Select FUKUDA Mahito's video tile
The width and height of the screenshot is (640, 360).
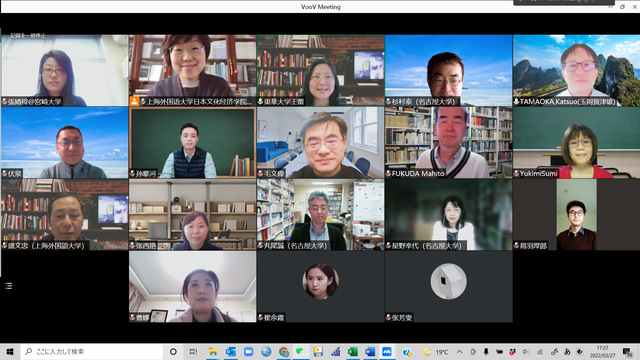(x=448, y=142)
